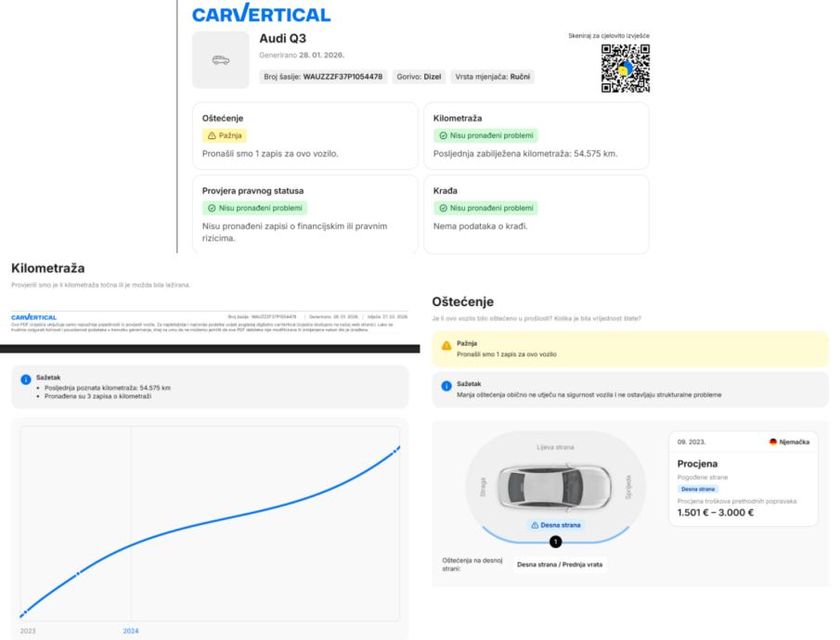The image size is (840, 640).
Task: Click the Gorivo: Dizel badge
Action: coord(419,77)
